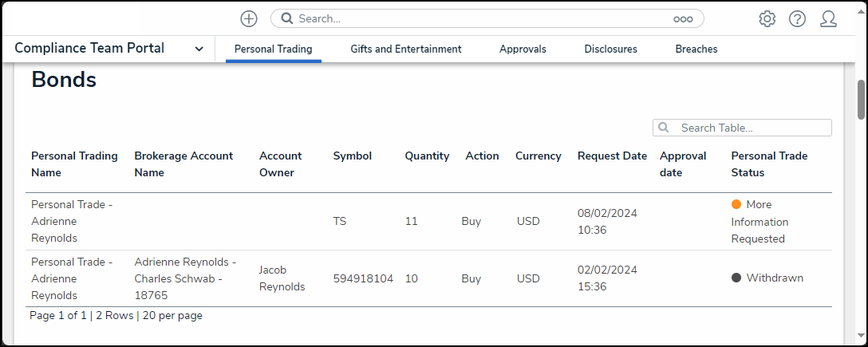The image size is (868, 347).
Task: Select the Disclosures tab
Action: (610, 49)
